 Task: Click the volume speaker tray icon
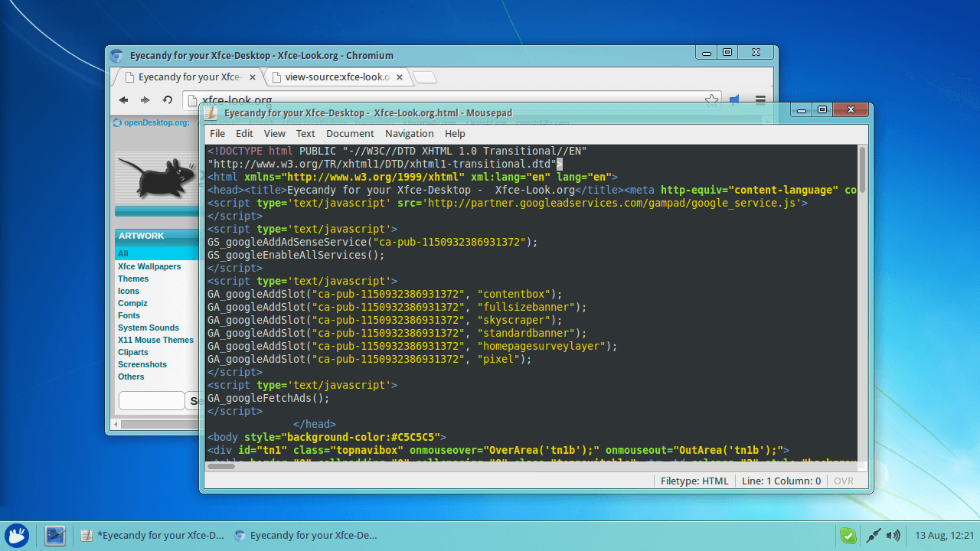click(x=893, y=536)
